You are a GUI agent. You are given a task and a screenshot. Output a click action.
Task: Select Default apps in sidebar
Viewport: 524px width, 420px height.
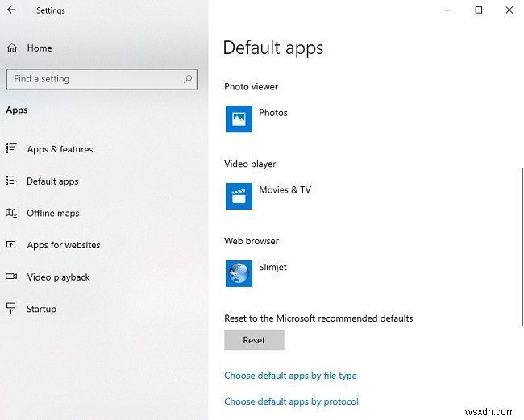click(x=52, y=181)
